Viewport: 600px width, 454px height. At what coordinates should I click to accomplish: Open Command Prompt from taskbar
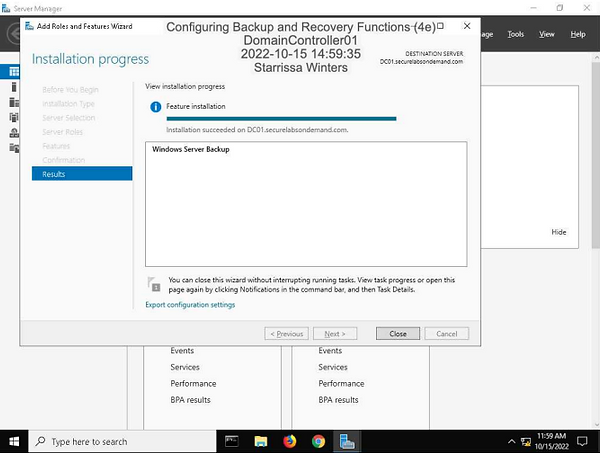tap(232, 441)
